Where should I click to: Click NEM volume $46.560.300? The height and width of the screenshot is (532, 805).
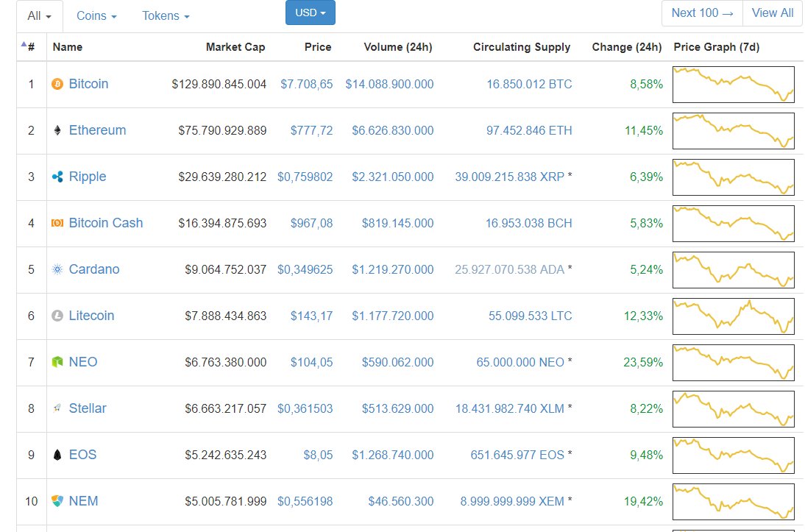[401, 501]
